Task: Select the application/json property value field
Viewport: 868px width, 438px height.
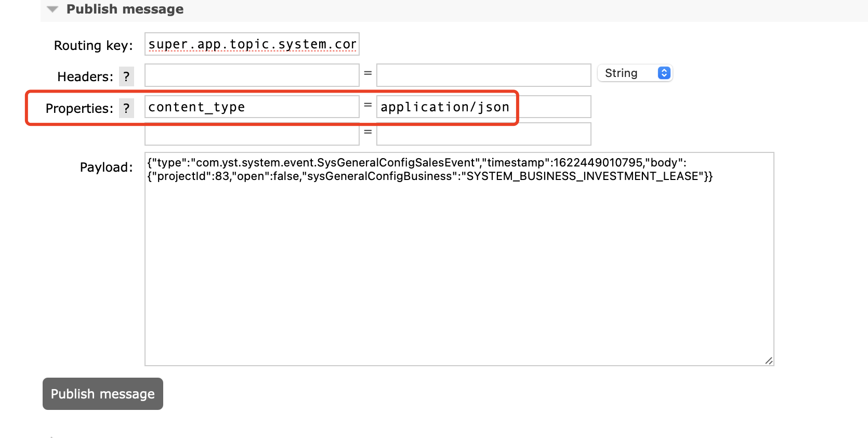Action: click(x=483, y=107)
